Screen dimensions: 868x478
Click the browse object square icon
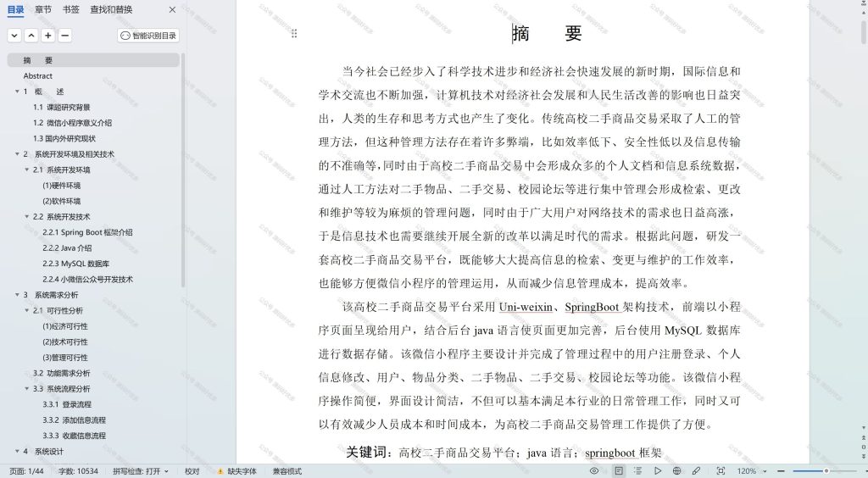coord(864,447)
